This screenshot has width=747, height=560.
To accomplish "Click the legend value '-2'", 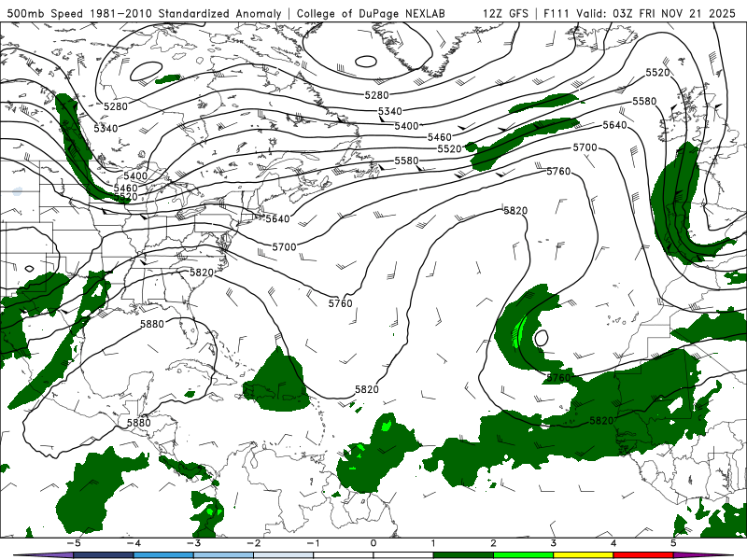I will [x=253, y=543].
